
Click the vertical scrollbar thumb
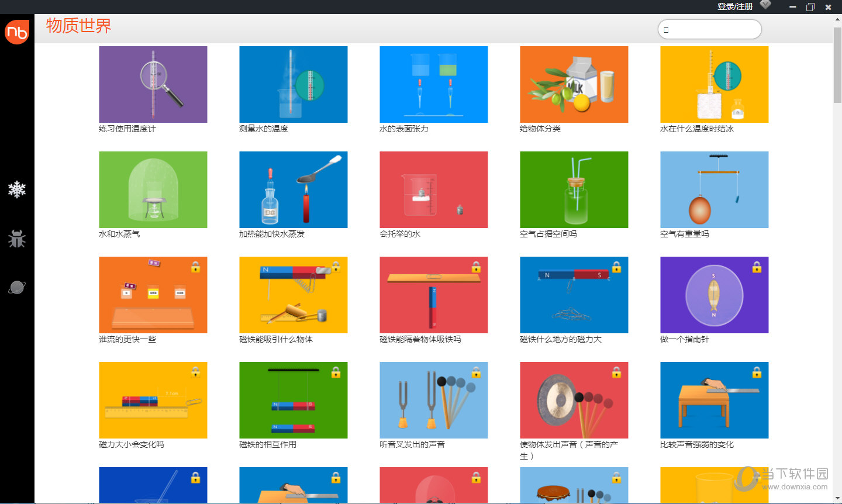coord(837,64)
